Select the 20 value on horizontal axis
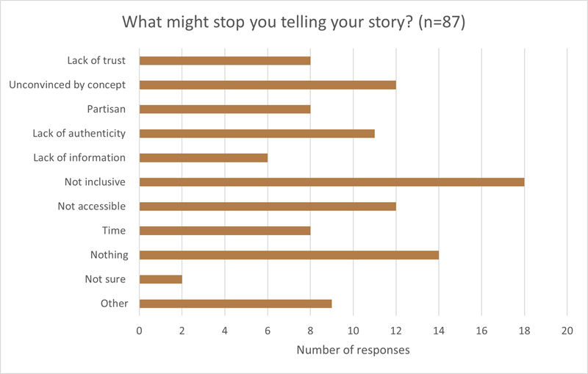 (567, 331)
